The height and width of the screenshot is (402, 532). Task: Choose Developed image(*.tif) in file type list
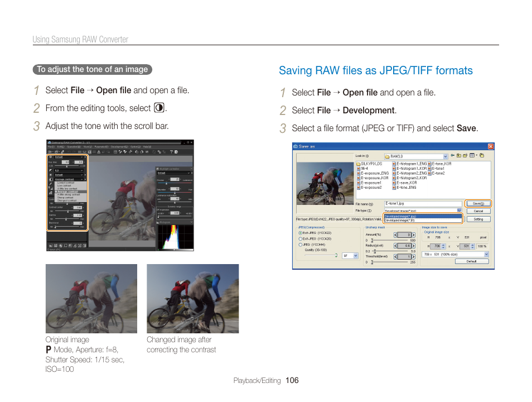point(423,220)
